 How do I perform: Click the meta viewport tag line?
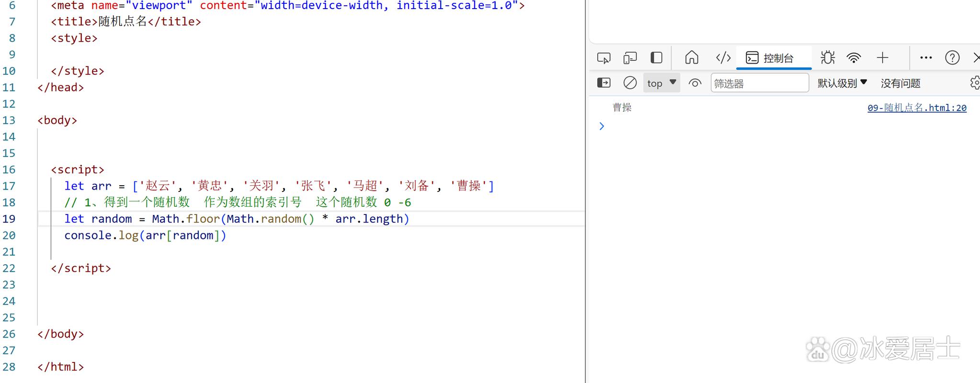288,6
